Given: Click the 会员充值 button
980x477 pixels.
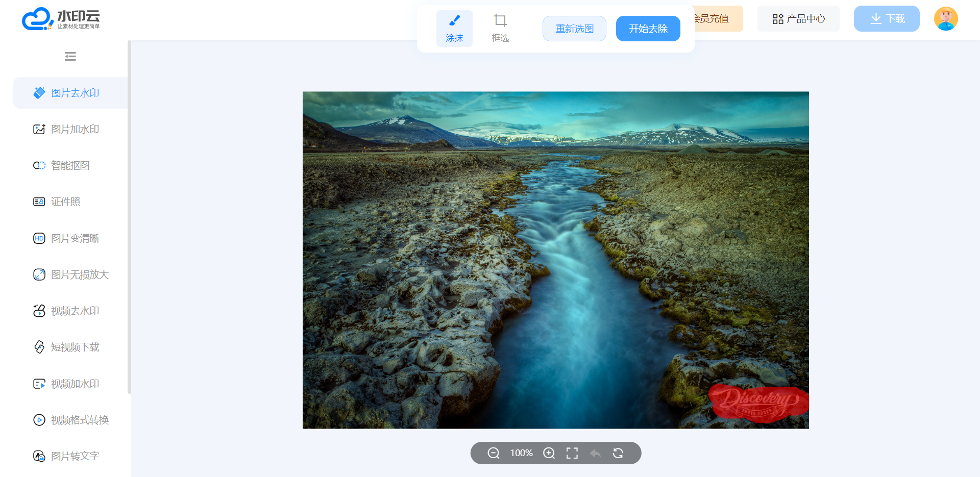Looking at the screenshot, I should pyautogui.click(x=719, y=19).
